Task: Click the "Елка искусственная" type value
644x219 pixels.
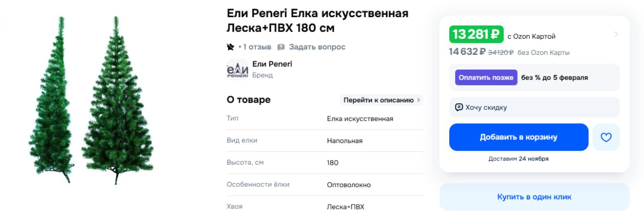Action: (360, 118)
